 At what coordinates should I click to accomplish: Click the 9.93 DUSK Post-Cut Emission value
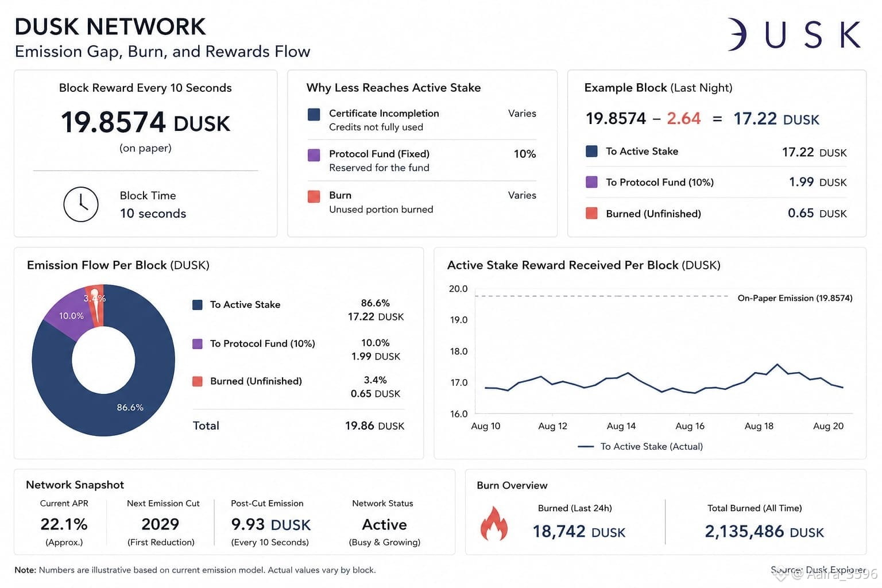point(270,525)
